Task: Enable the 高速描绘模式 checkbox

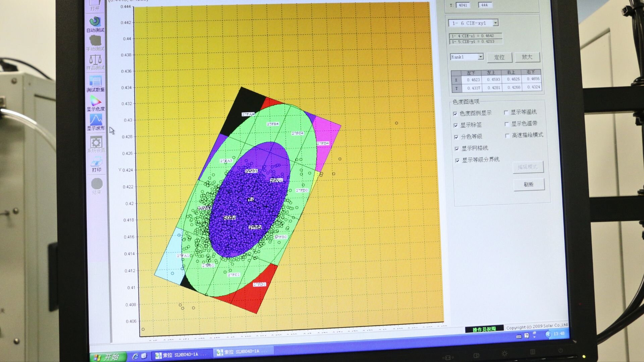Action: 507,136
